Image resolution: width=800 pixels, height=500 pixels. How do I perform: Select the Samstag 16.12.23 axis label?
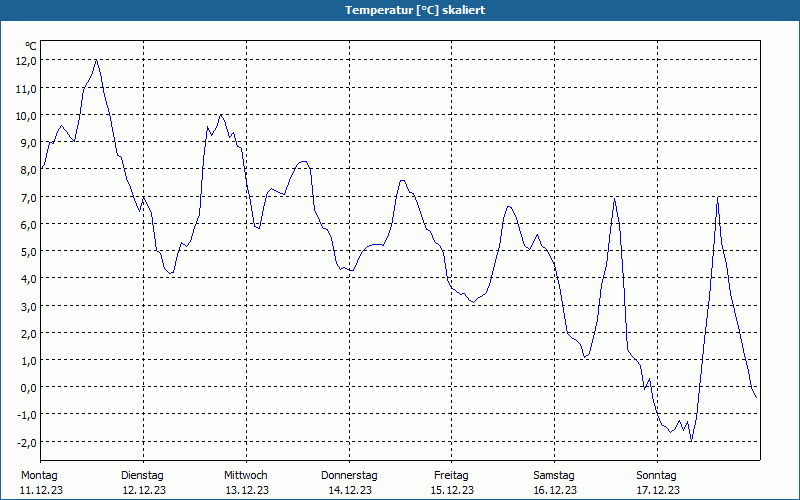point(555,482)
